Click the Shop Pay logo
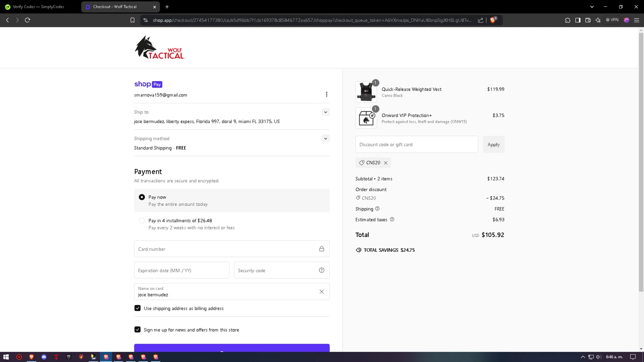644x362 pixels. [x=148, y=84]
